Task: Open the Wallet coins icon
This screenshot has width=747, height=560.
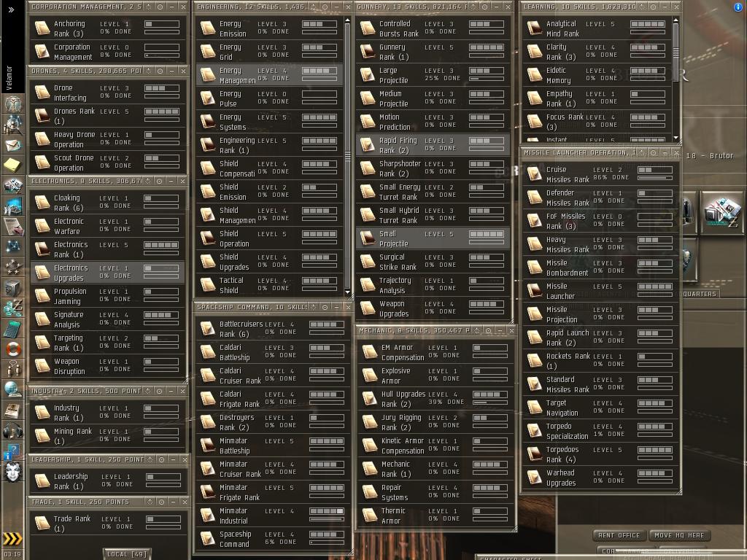Action: click(13, 308)
